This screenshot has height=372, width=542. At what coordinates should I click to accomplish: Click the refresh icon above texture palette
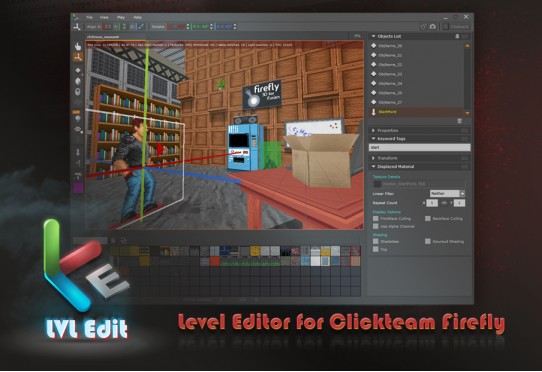[123, 241]
